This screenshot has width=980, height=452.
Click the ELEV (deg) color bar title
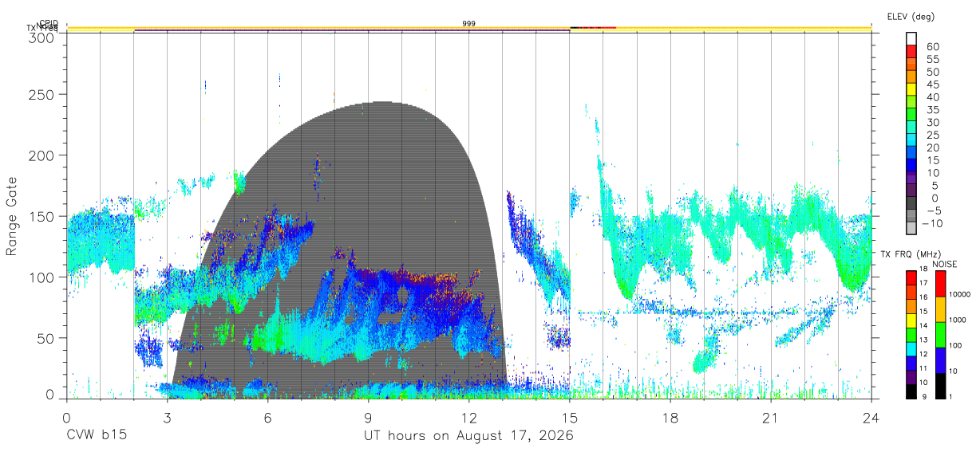point(911,16)
